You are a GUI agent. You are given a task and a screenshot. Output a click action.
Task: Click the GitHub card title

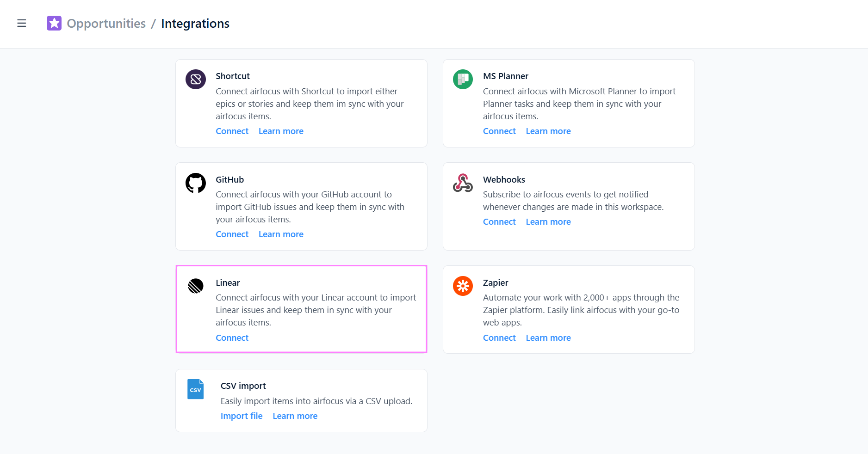click(229, 180)
